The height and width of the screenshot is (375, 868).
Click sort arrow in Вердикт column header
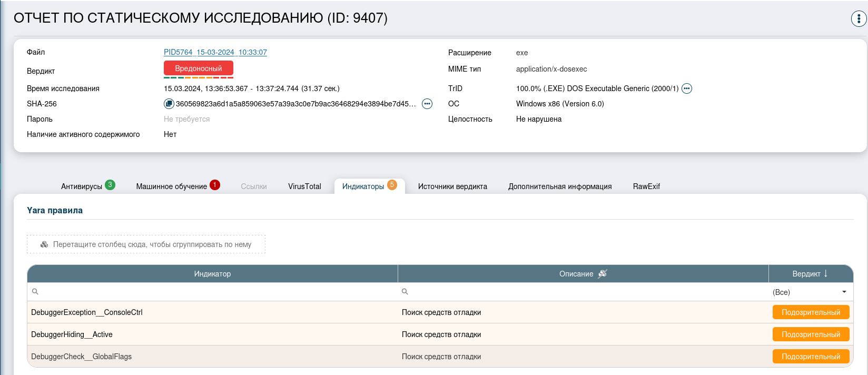[826, 273]
